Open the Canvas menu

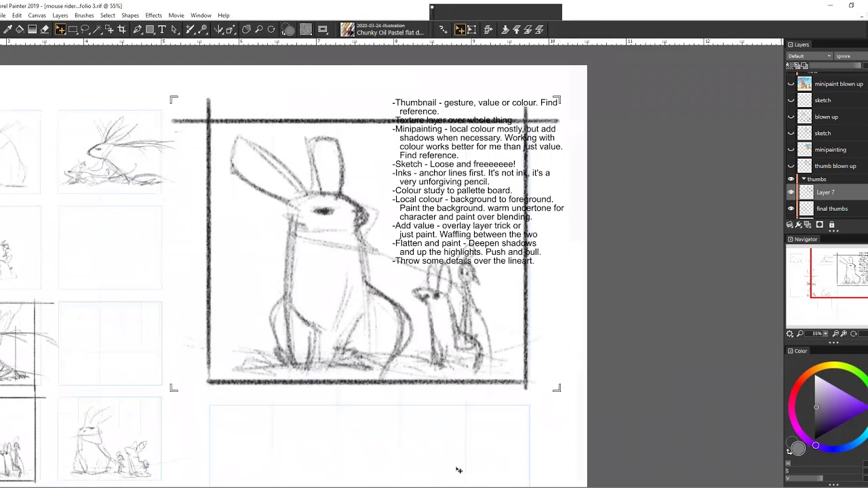[37, 15]
